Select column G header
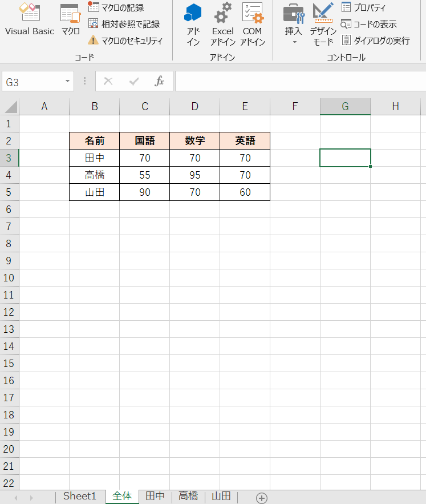The width and height of the screenshot is (426, 504). pos(345,106)
